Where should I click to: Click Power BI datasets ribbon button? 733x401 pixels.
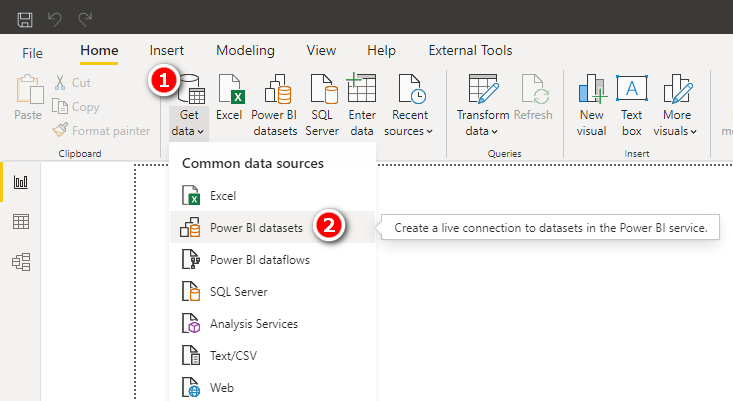pos(275,106)
